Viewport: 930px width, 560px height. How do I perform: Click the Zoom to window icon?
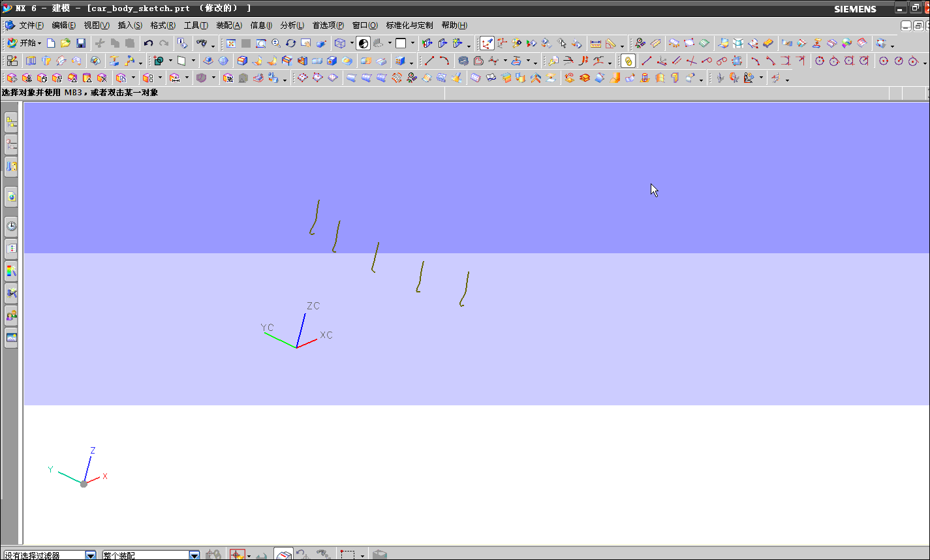[x=261, y=43]
